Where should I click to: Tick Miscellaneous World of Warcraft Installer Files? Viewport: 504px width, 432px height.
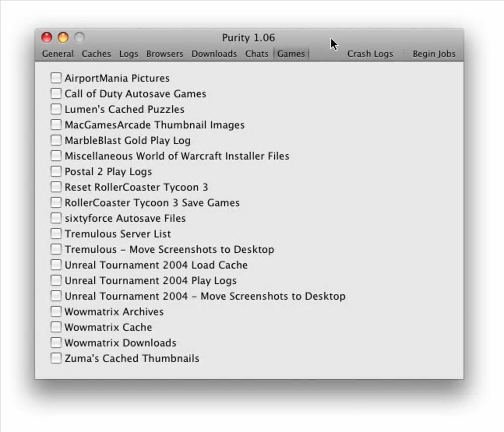pos(56,156)
